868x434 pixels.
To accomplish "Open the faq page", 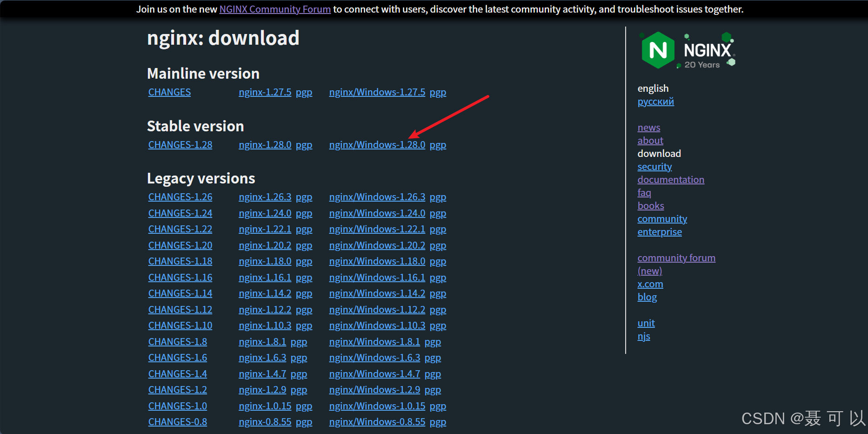I will point(644,193).
